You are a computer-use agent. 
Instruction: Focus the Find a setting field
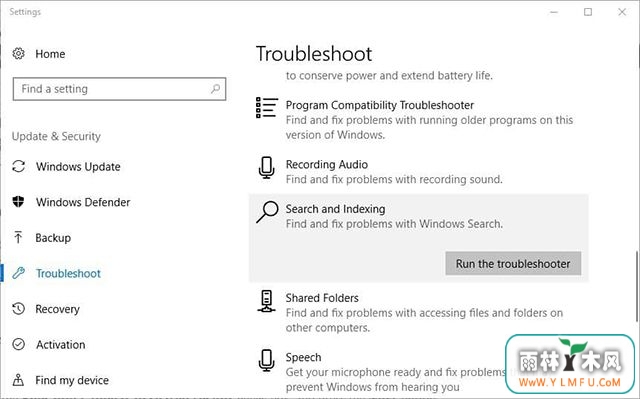click(x=119, y=89)
